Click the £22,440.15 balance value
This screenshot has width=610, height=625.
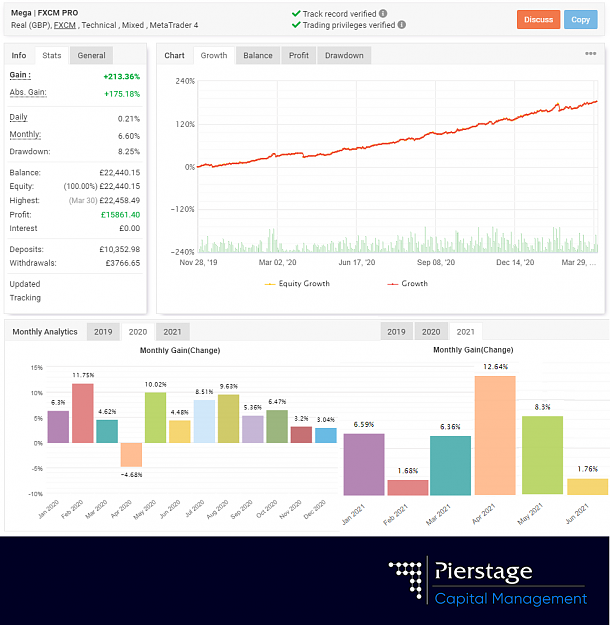[x=120, y=173]
